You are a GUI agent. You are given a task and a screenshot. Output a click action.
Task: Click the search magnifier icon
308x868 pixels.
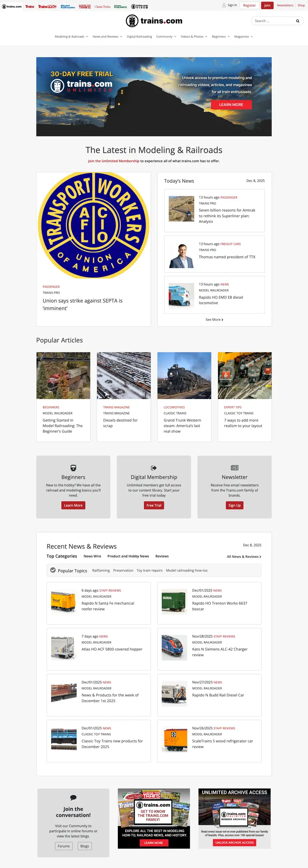pyautogui.click(x=298, y=21)
